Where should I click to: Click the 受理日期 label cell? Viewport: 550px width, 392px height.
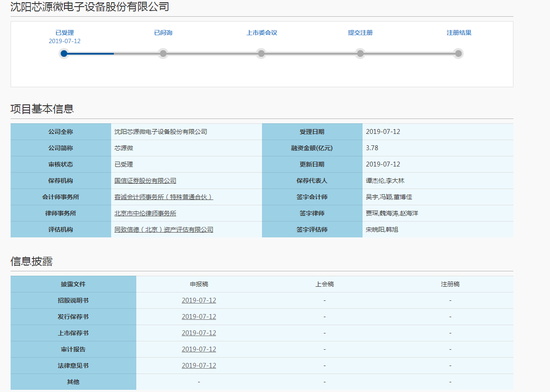point(312,132)
